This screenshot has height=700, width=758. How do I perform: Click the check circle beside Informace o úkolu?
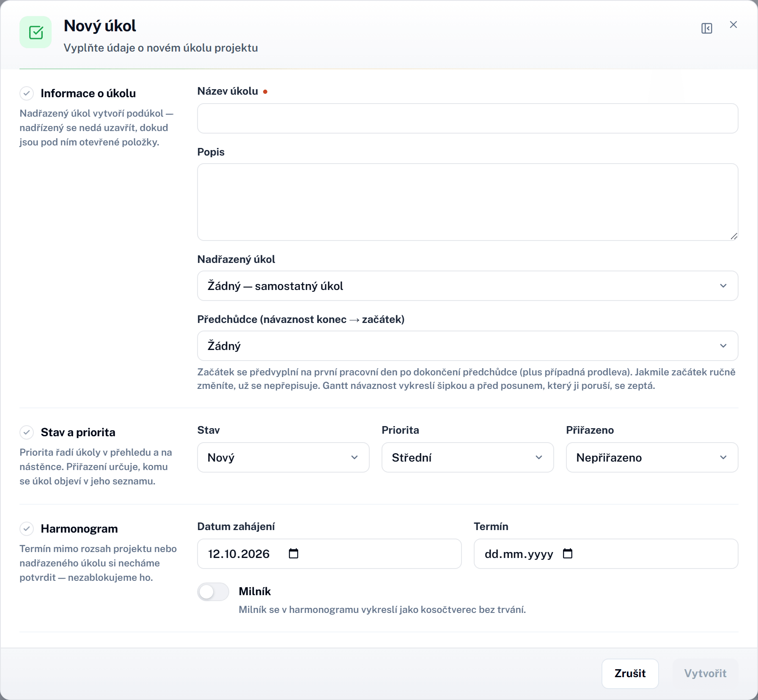(x=27, y=93)
